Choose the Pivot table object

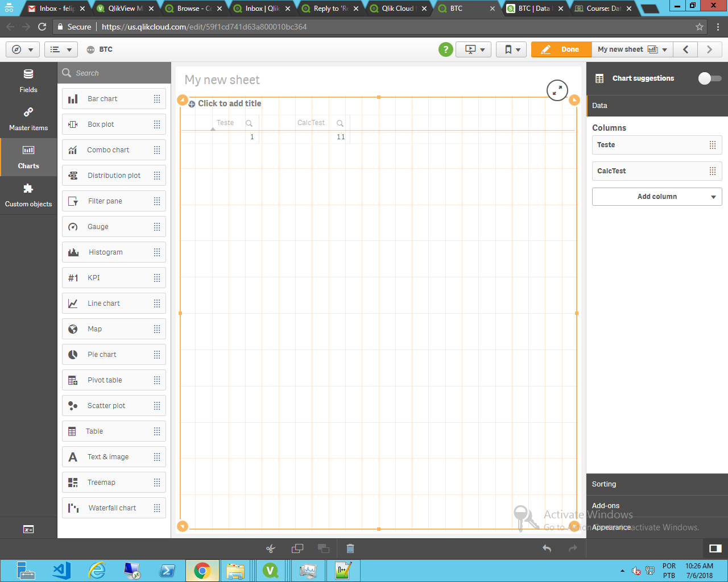[x=114, y=380]
